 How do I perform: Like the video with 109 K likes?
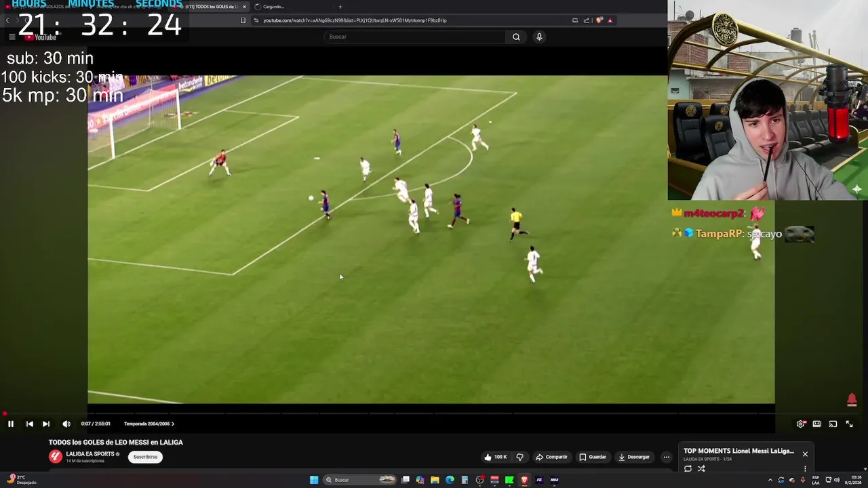point(496,457)
